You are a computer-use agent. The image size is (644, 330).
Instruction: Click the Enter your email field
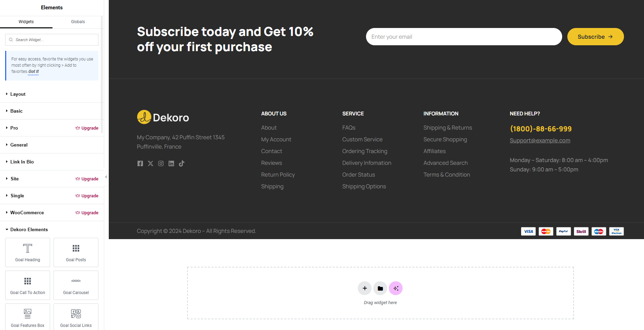pos(464,37)
